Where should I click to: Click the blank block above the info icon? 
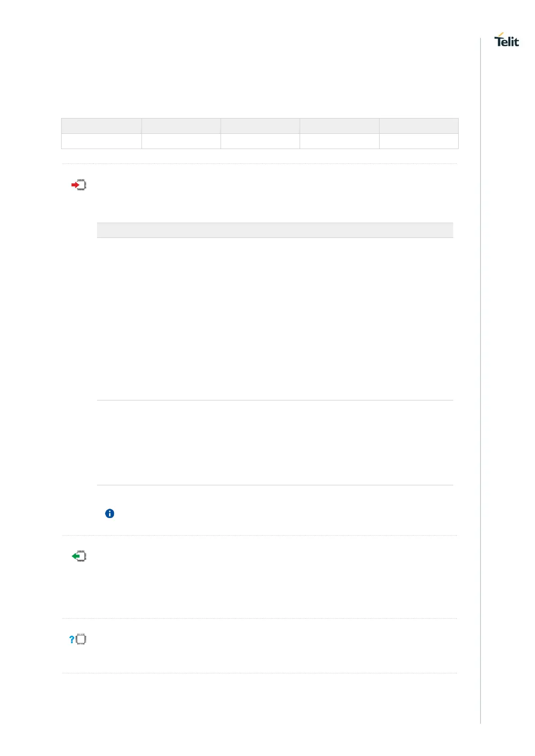coord(275,443)
